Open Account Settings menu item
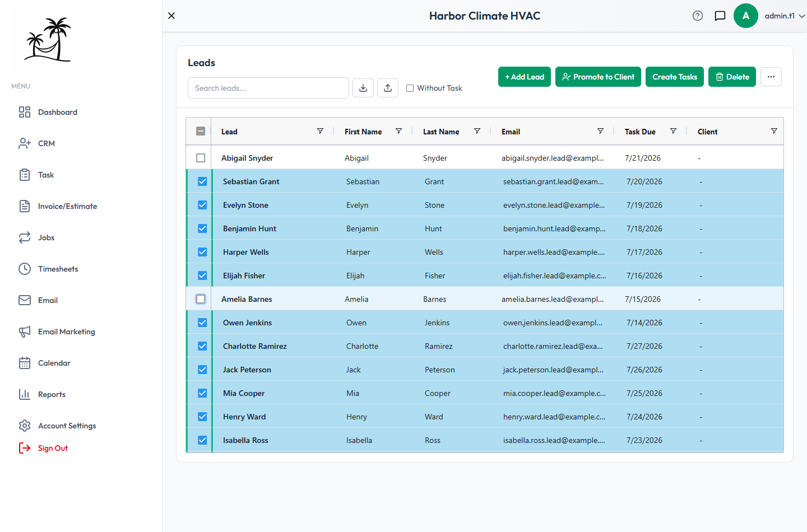 pyautogui.click(x=67, y=426)
